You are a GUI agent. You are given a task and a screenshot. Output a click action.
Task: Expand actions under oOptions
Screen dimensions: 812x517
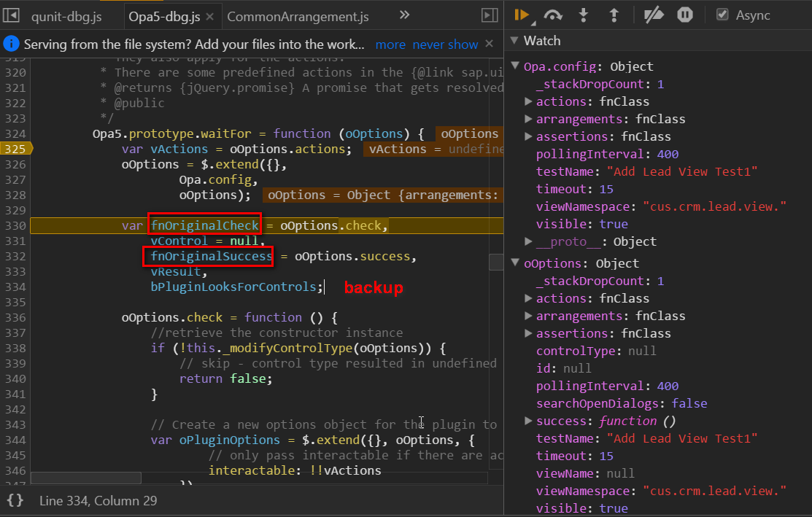click(x=528, y=298)
